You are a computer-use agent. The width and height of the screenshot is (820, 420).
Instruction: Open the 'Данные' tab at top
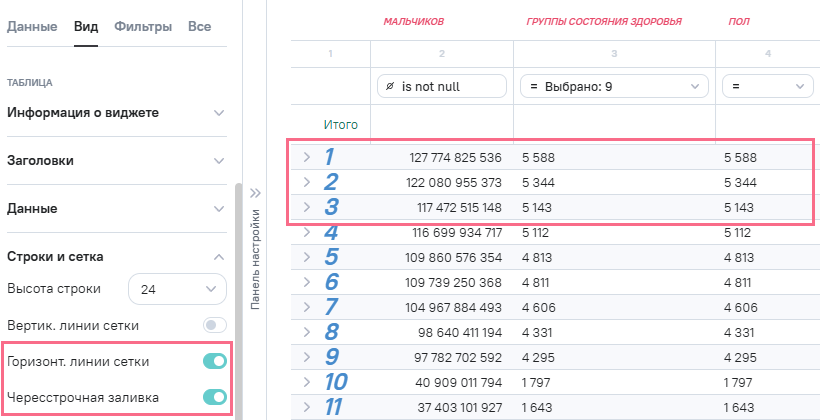(32, 26)
